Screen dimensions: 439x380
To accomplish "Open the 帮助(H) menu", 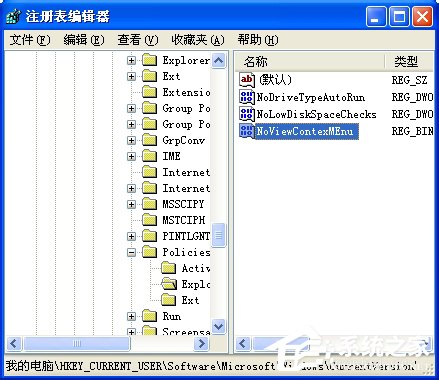I will tap(258, 40).
